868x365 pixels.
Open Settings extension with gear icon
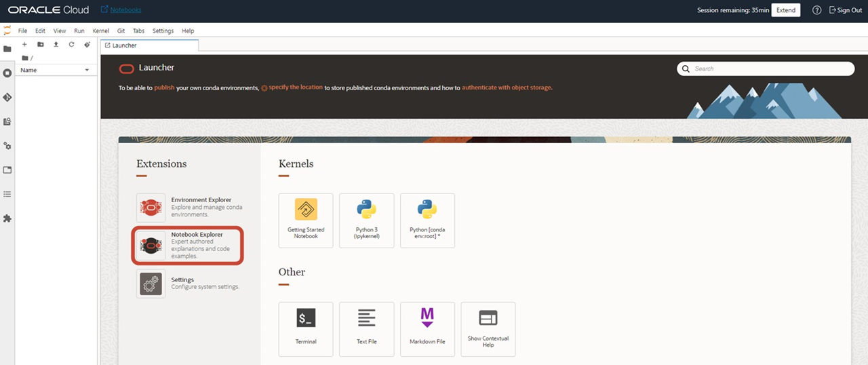coord(189,283)
